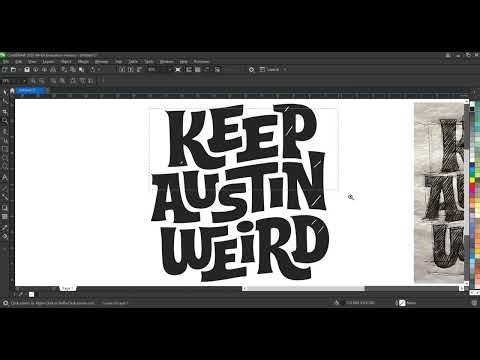Select the Zoom tool in toolbox
Screen dimensions: 480x360
tap(5, 121)
